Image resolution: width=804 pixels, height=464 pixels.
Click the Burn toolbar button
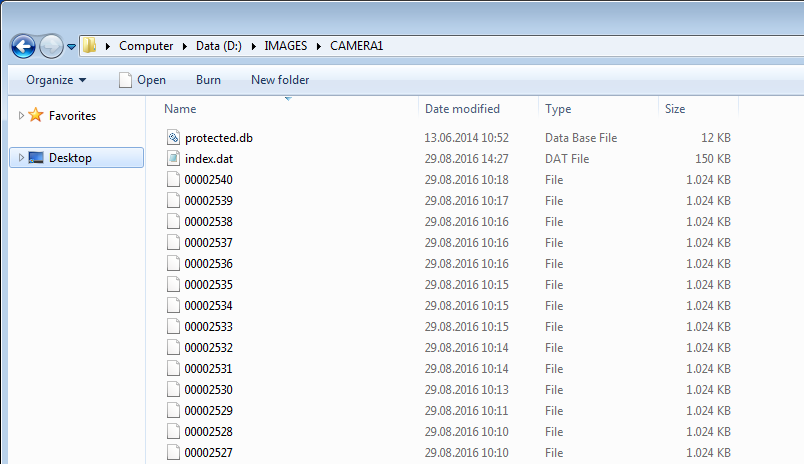tap(208, 80)
